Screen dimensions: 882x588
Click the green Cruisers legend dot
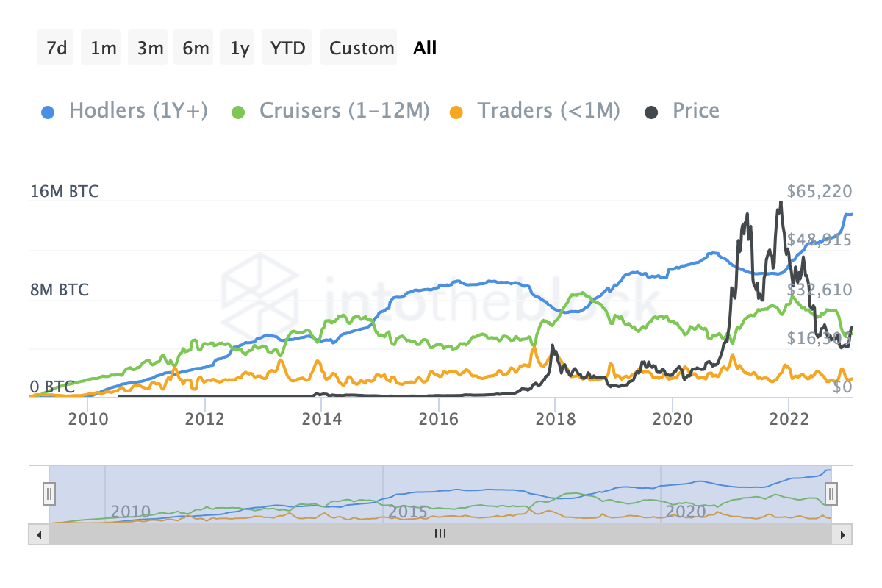237,110
